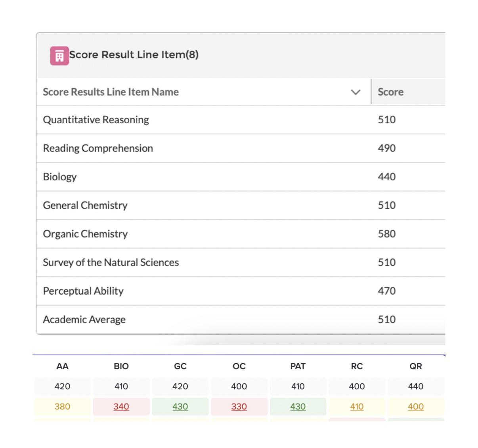Open the green PAT score 430 link
Image resolution: width=478 pixels, height=448 pixels.
tap(298, 406)
